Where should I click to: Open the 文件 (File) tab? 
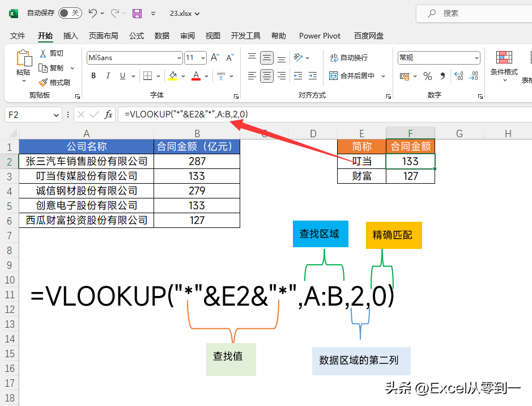pos(18,36)
